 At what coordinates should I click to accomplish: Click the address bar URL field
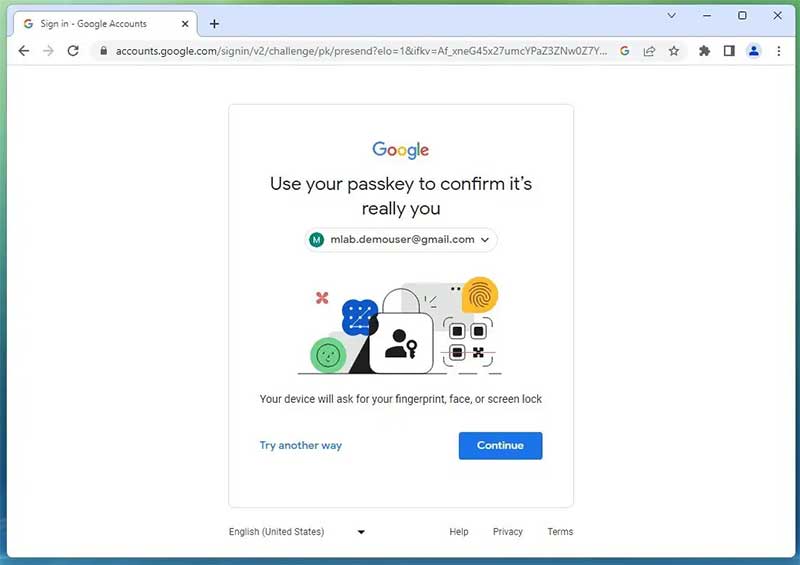click(x=361, y=51)
